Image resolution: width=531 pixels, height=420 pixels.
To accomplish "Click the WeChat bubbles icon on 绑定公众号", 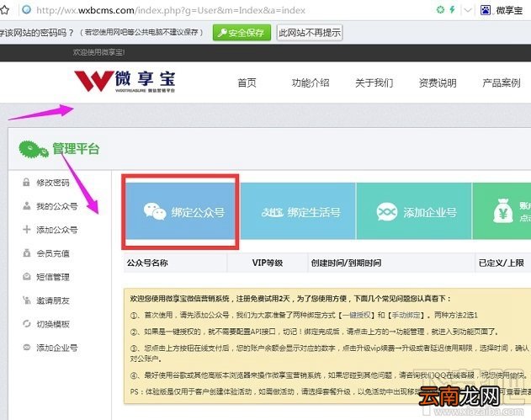I will click(x=155, y=212).
